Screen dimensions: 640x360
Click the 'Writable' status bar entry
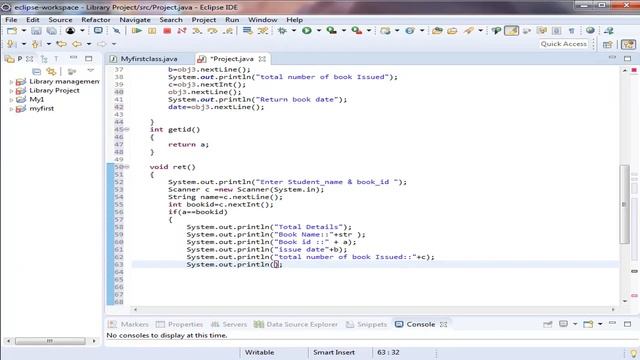[260, 352]
